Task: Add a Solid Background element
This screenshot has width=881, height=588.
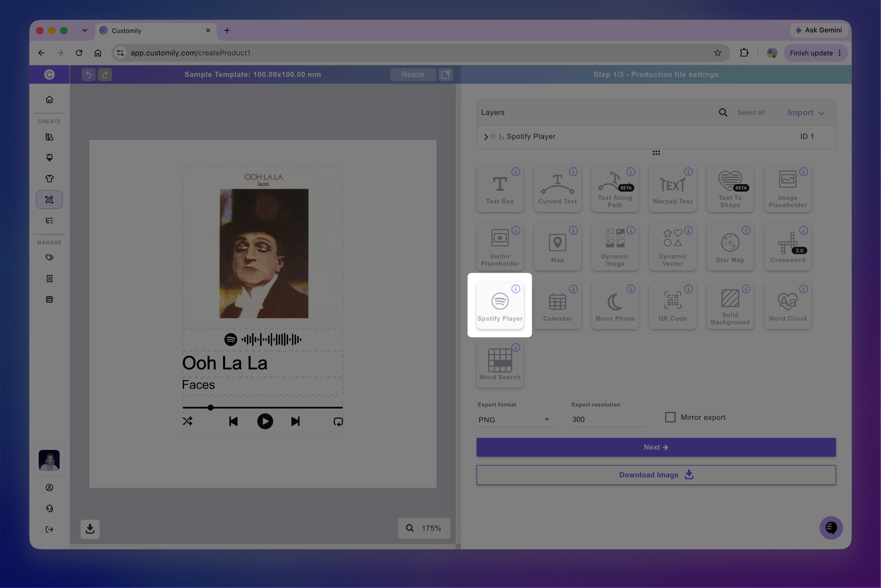Action: 730,305
